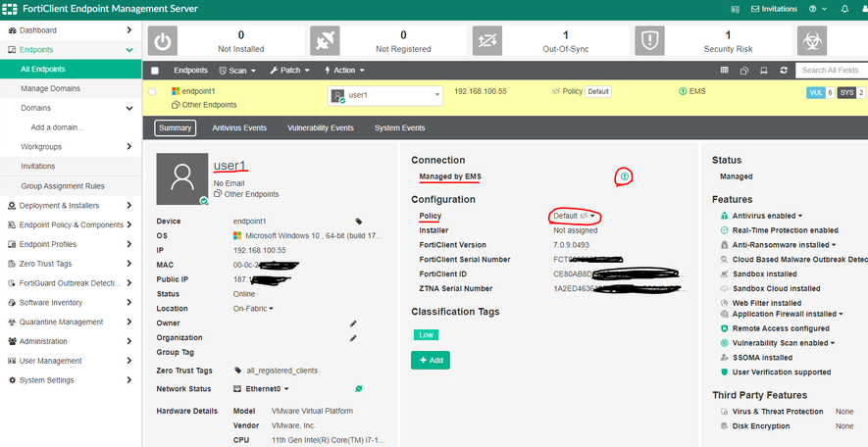The width and height of the screenshot is (868, 447).
Task: Open the Scan dropdown menu
Action: tap(238, 71)
